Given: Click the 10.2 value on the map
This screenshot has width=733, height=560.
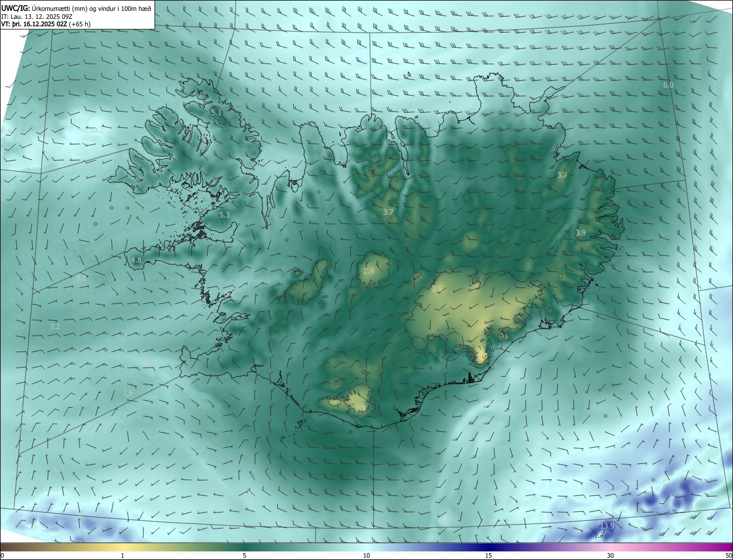Looking at the screenshot, I should point(96,130).
